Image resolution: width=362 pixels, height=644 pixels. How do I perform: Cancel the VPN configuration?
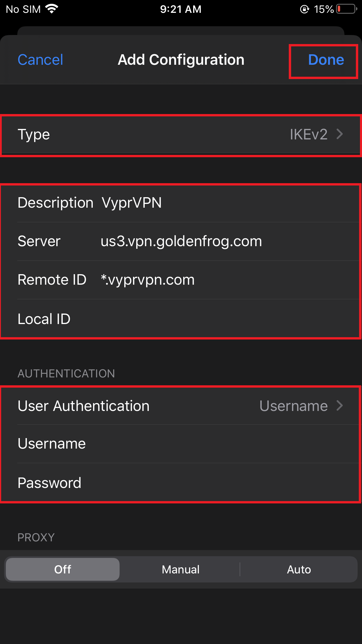coord(40,60)
